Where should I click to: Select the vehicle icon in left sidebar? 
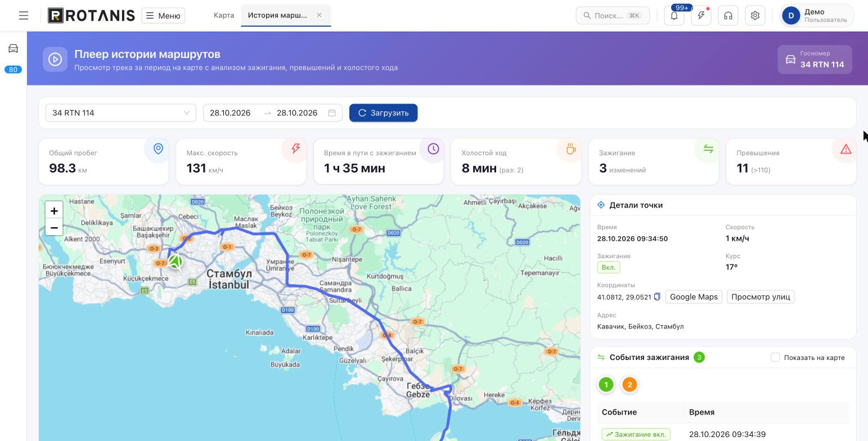13,48
